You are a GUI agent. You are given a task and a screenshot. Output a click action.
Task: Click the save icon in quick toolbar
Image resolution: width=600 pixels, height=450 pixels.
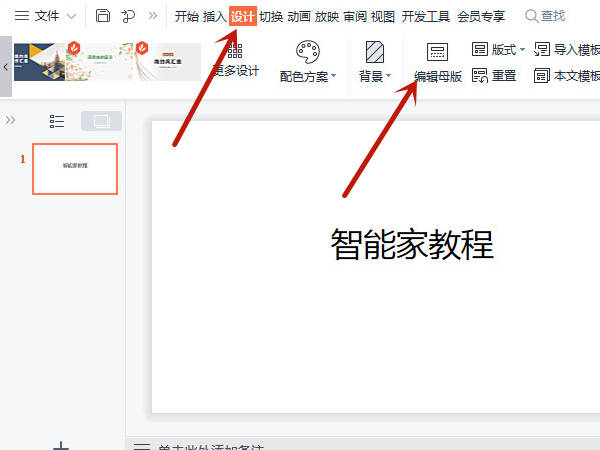103,16
